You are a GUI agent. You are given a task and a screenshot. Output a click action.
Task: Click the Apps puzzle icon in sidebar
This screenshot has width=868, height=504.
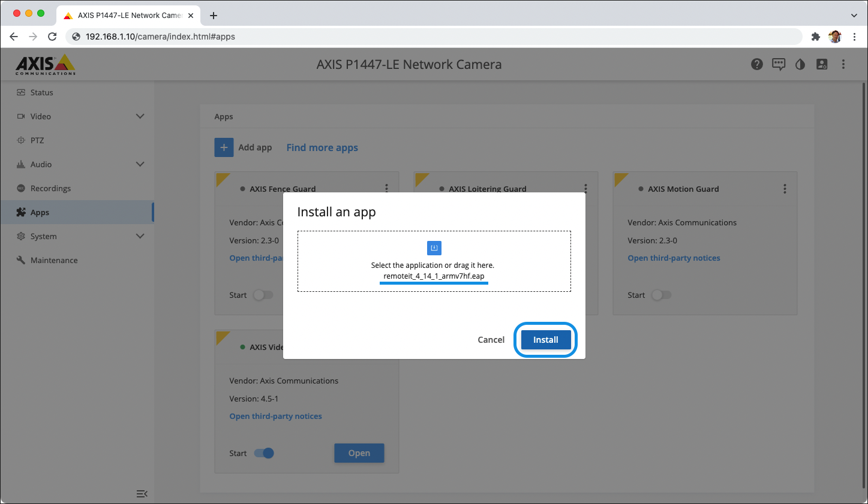coord(21,212)
